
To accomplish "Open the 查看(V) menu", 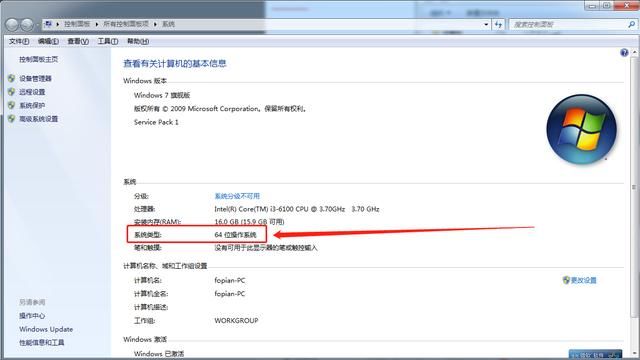I will pyautogui.click(x=78, y=41).
